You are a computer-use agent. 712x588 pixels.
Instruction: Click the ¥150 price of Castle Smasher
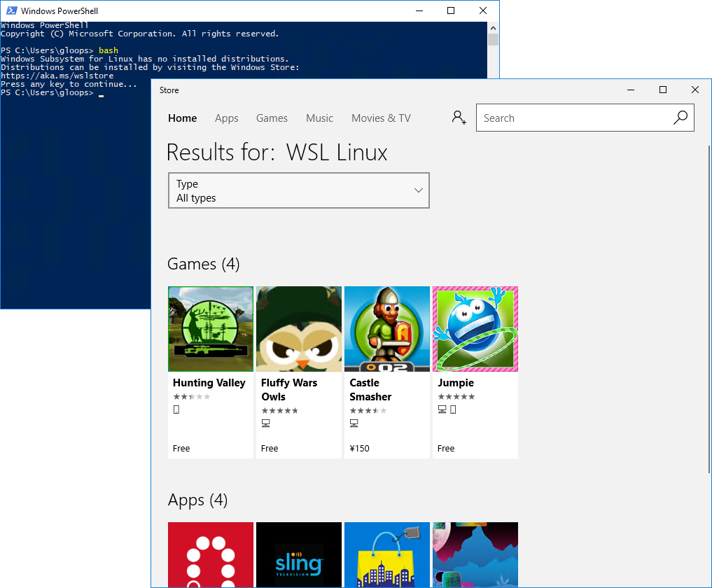click(x=360, y=448)
